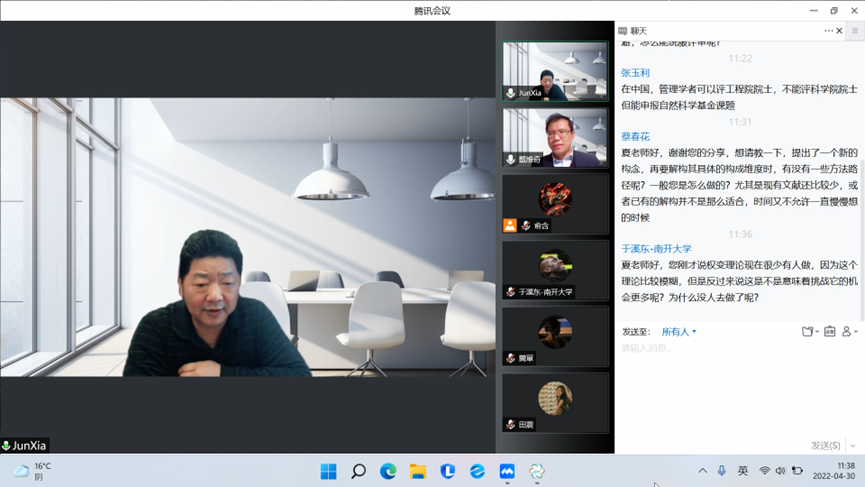Open File Explorer from taskbar

coord(418,471)
